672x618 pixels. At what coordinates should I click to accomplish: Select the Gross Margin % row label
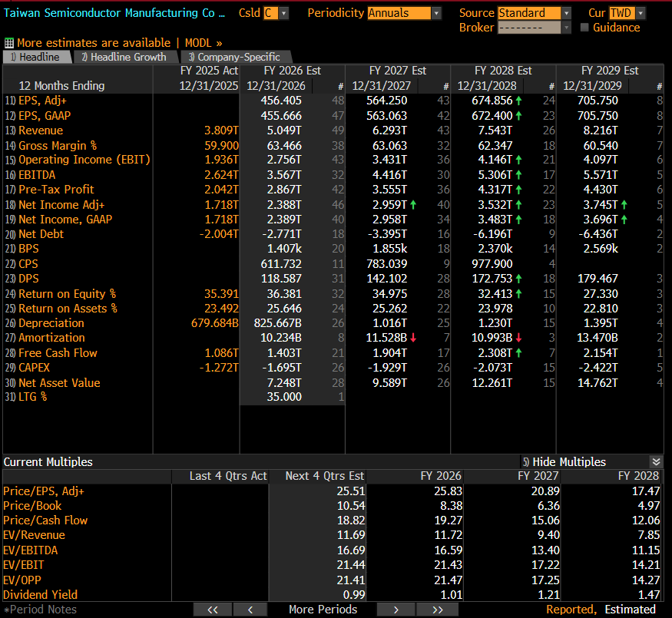(x=58, y=146)
